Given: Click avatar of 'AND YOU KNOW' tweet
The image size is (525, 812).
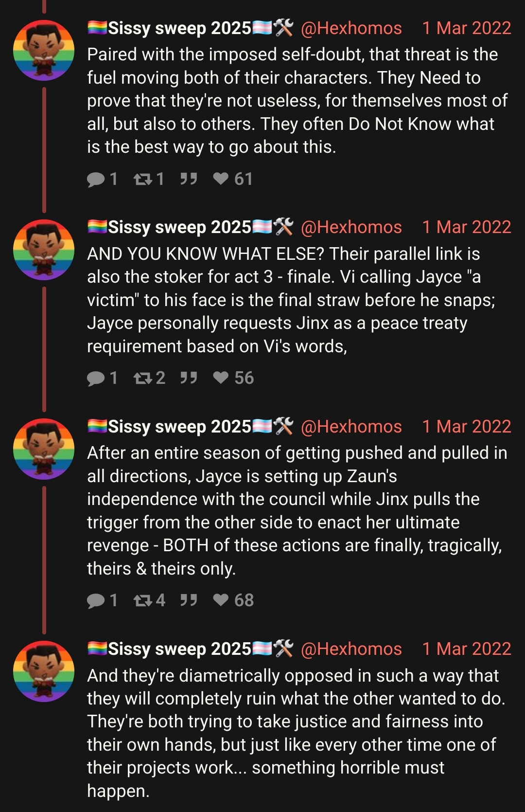Looking at the screenshot, I should coord(44,250).
